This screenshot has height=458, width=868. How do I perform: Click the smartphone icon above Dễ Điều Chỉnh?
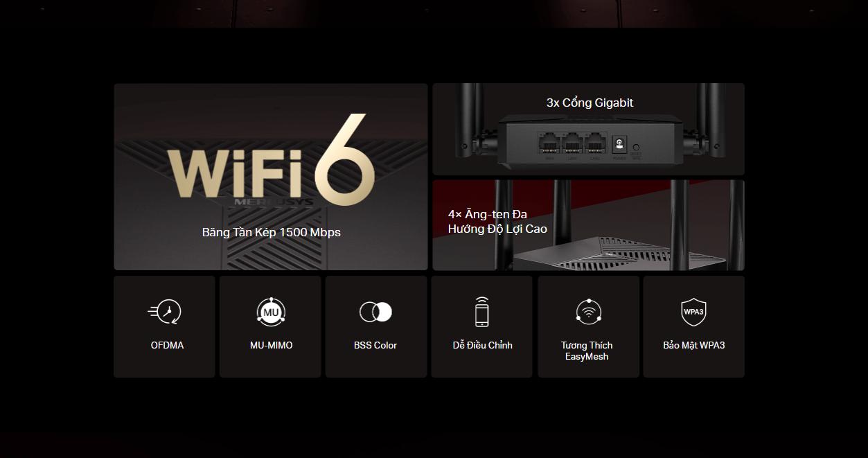coord(481,311)
